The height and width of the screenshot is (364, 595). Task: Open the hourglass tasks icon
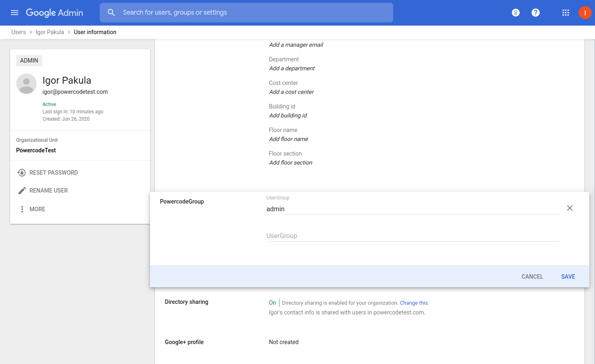(516, 13)
